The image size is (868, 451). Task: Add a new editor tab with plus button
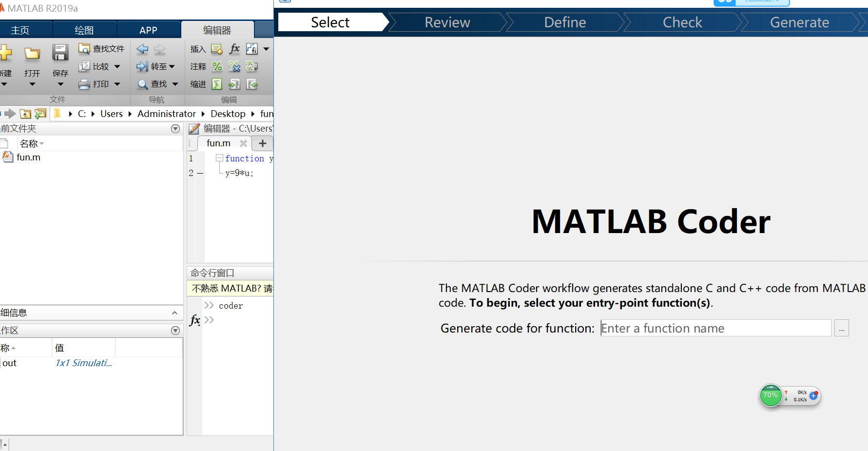tap(263, 143)
